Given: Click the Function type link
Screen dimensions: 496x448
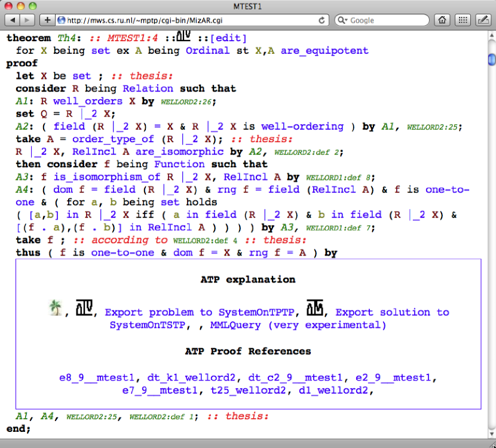Looking at the screenshot, I should pos(179,164).
